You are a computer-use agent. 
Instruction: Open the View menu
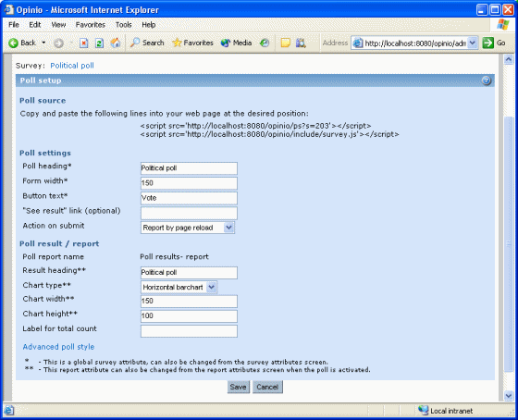58,25
